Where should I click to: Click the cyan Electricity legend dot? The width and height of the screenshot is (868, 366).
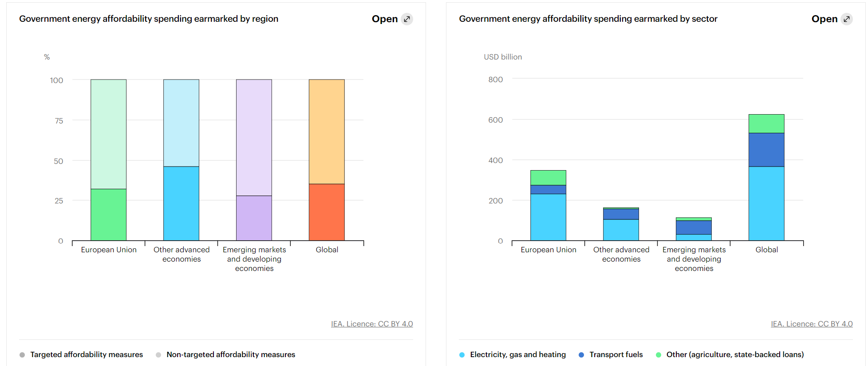(462, 355)
